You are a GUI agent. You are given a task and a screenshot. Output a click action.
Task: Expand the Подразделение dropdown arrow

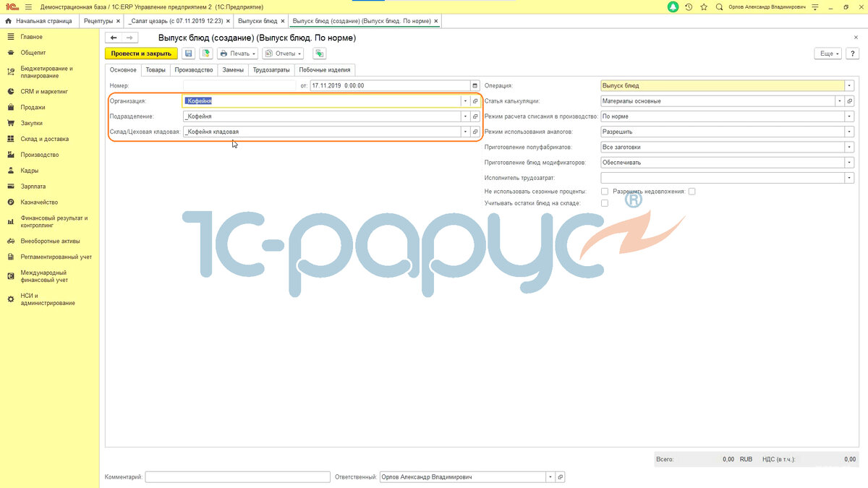[x=465, y=116]
